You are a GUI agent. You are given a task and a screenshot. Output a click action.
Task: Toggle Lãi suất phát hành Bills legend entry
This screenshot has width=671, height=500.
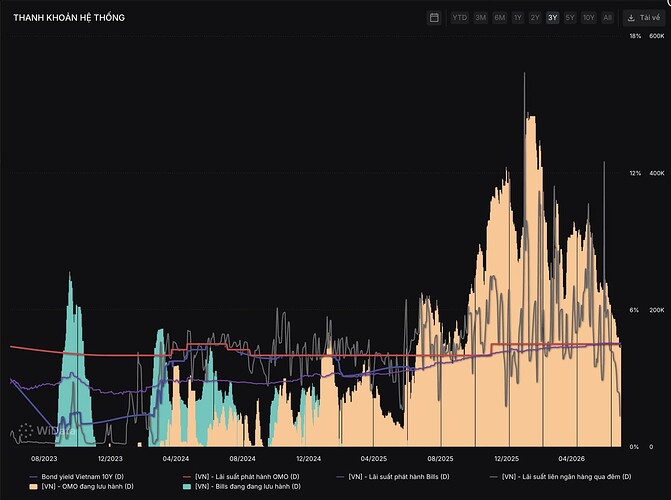click(x=393, y=476)
